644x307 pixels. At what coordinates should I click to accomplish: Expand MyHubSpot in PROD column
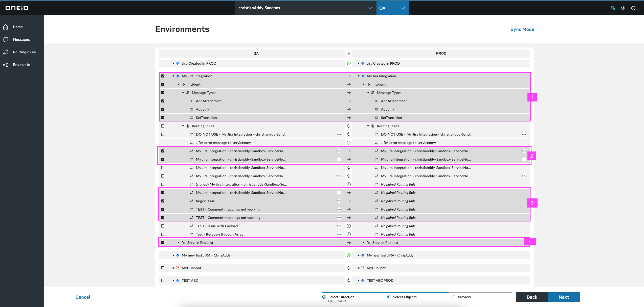359,268
